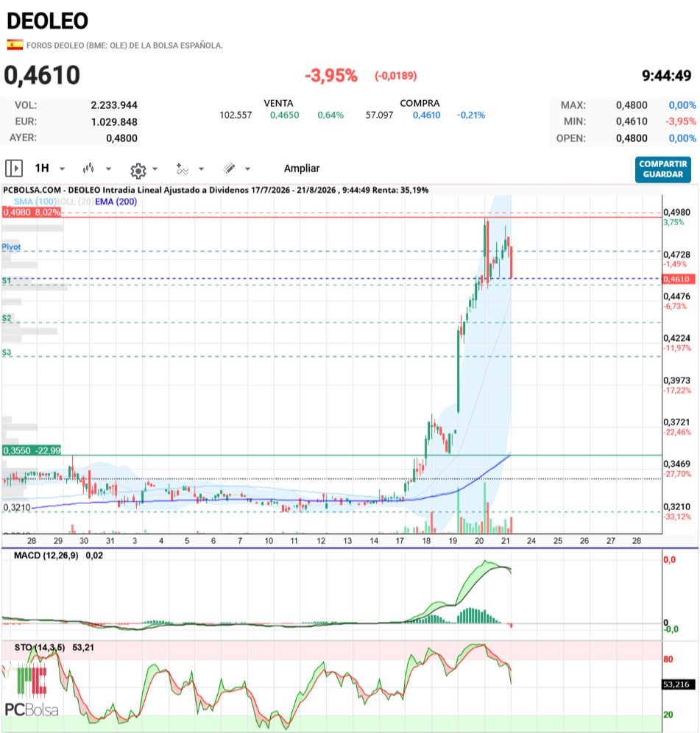Expand the 1H timeframe dropdown arrow
Viewport: 700px width, 733px height.
[62, 169]
